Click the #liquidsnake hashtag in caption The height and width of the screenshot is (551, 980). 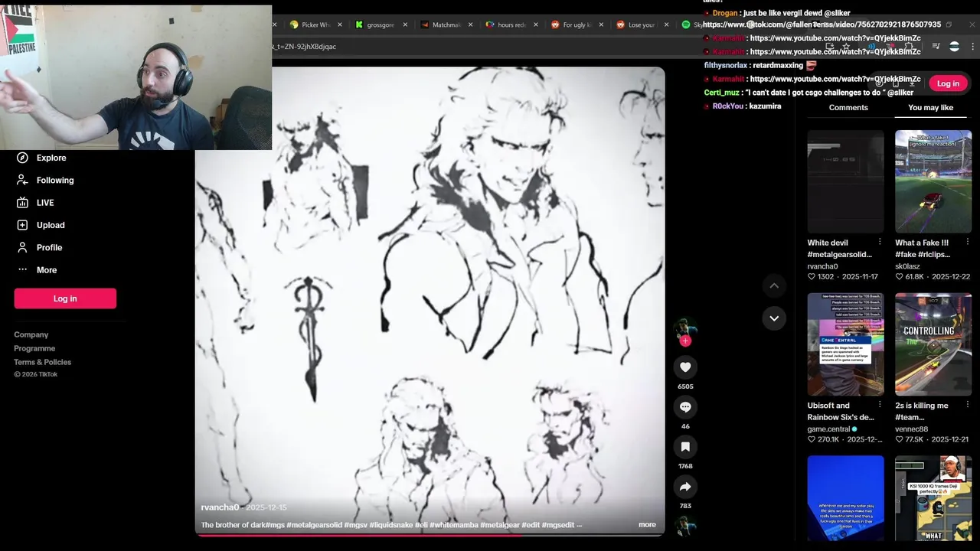pos(391,525)
